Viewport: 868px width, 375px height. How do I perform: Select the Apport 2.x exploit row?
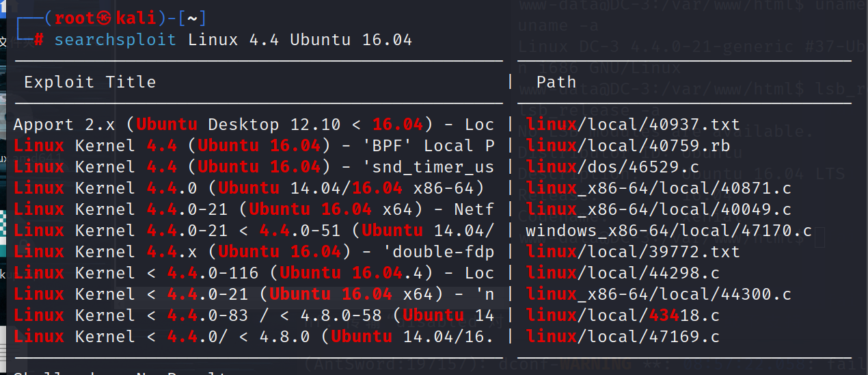point(253,125)
